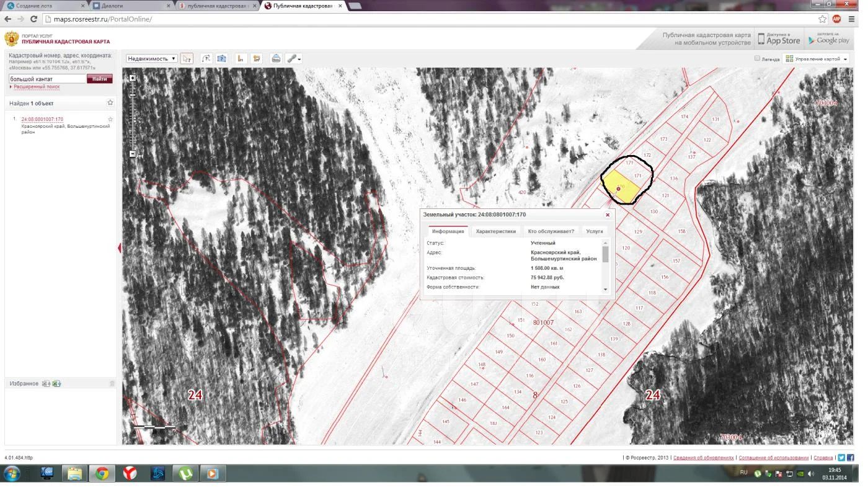Click the RU language indicator
This screenshot has height=493, width=868.
pyautogui.click(x=743, y=473)
